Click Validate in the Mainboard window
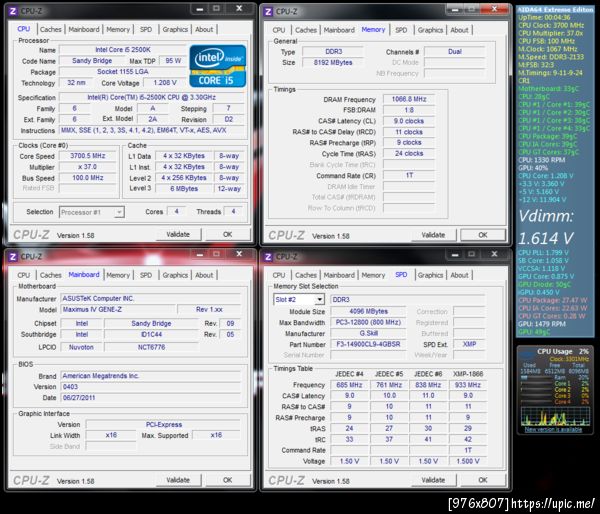The height and width of the screenshot is (514, 600). 178,480
